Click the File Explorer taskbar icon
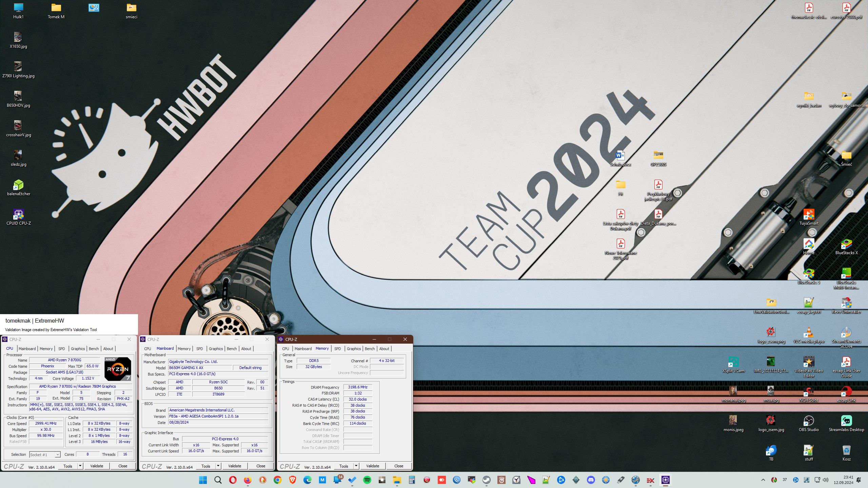Viewport: 868px width, 488px height. pyautogui.click(x=397, y=480)
